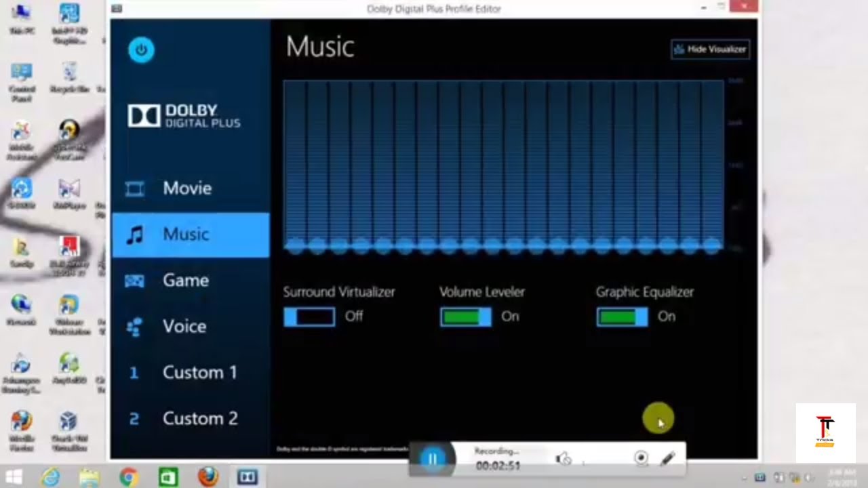Select the VMware Workstation desktop icon
The height and width of the screenshot is (488, 868).
coord(68,315)
